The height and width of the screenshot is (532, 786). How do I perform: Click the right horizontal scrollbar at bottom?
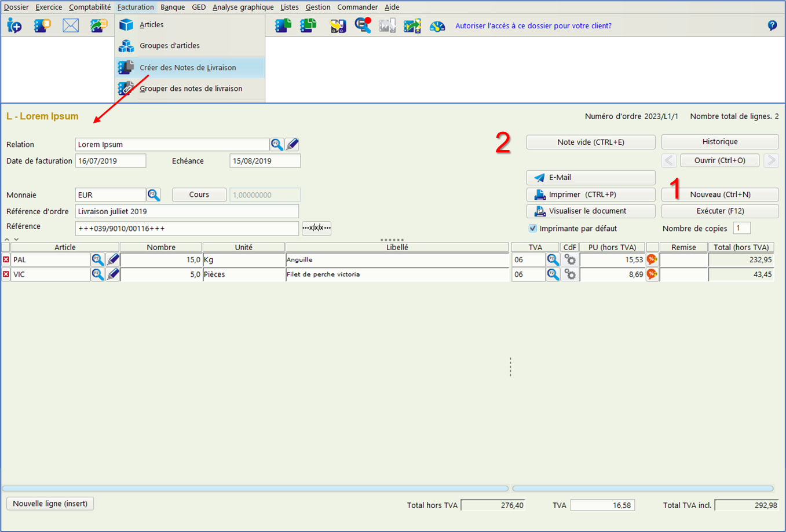(643, 489)
